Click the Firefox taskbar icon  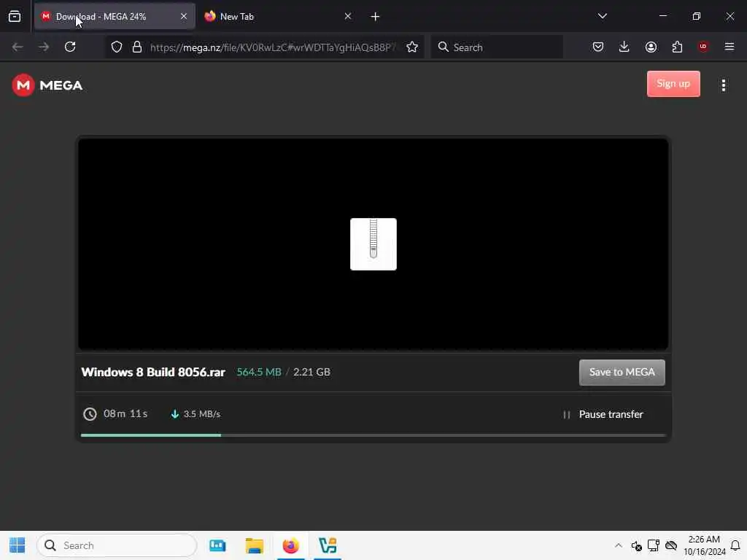pyautogui.click(x=290, y=545)
